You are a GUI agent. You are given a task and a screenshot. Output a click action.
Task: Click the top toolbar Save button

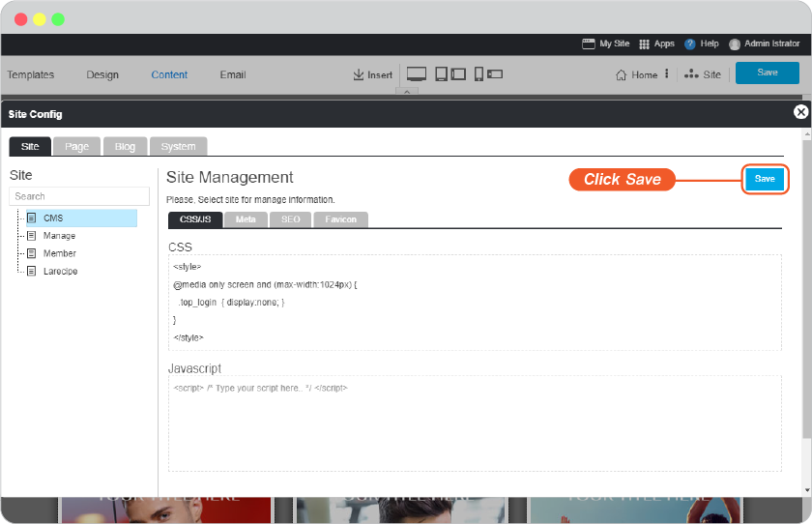(768, 73)
